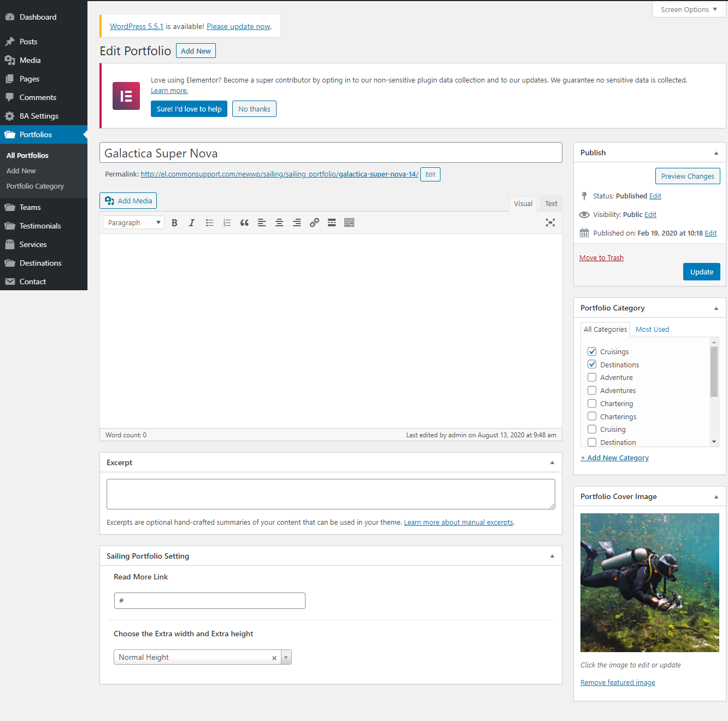Enable distraction-free fullscreen writing mode
The image size is (728, 721).
point(550,223)
